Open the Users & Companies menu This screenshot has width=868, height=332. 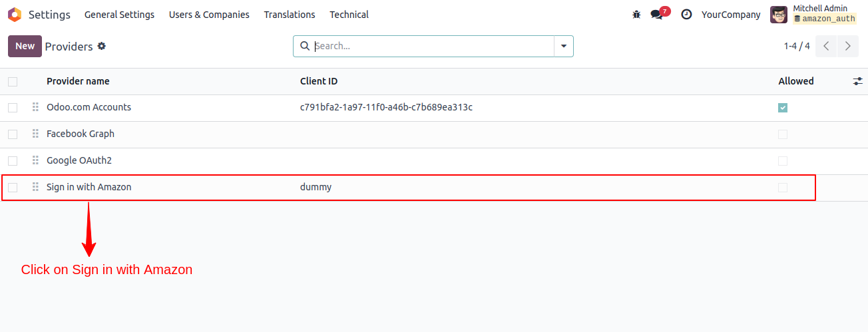(x=209, y=14)
